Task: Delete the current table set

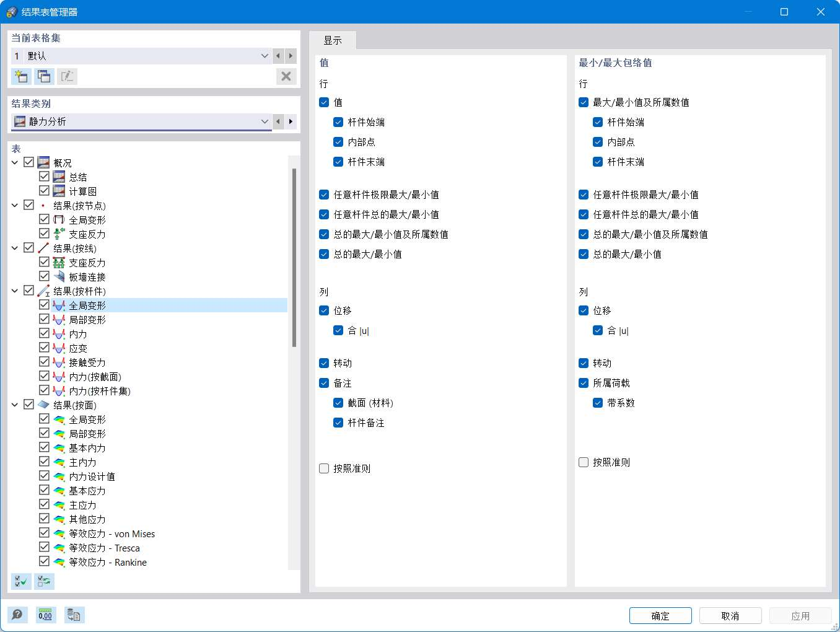Action: point(286,76)
